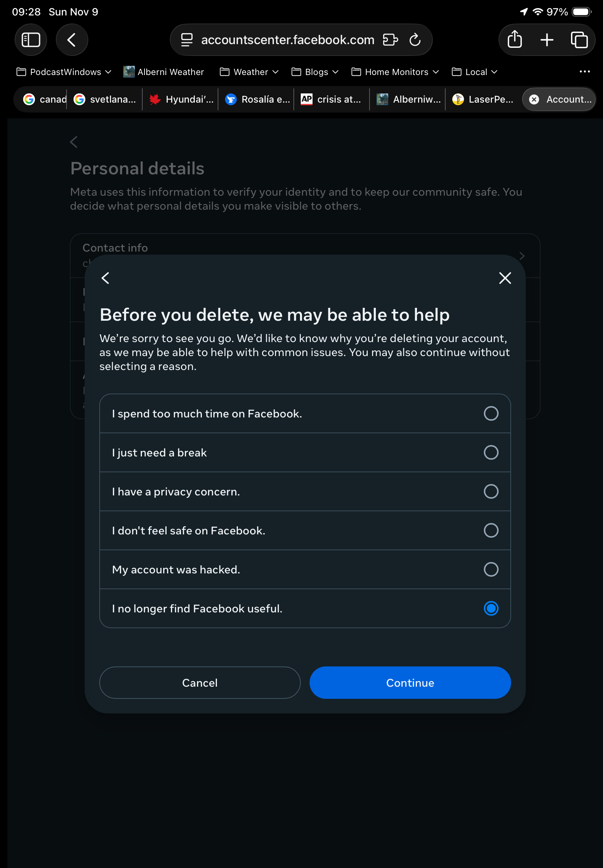The image size is (603, 868).
Task: Close the delete account dialog
Action: tap(505, 278)
